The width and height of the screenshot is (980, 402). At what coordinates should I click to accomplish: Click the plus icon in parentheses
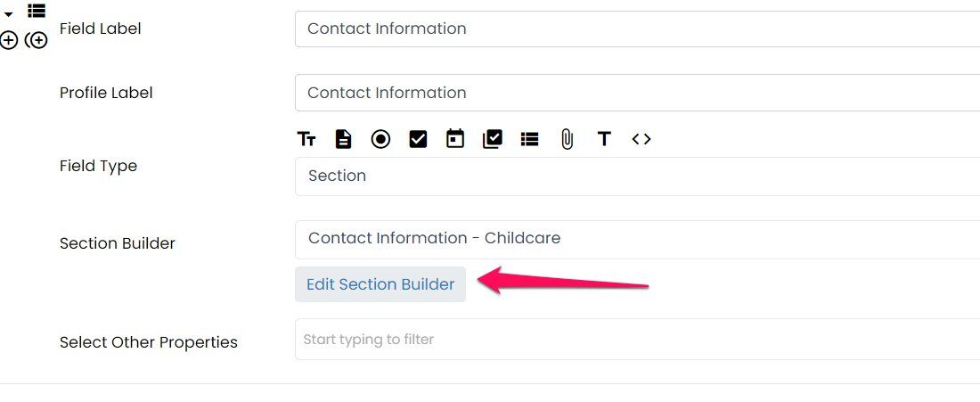tap(37, 41)
